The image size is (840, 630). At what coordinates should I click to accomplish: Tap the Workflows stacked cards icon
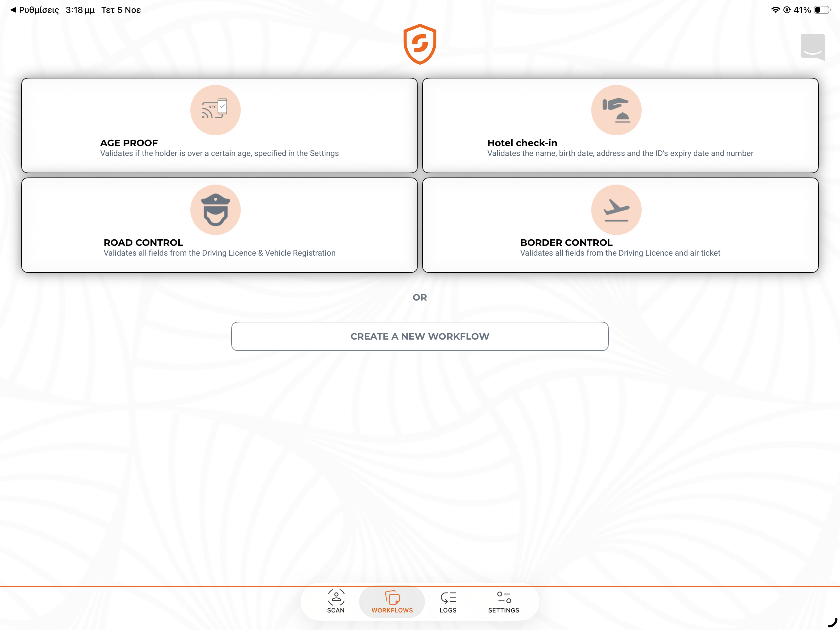[x=392, y=597]
